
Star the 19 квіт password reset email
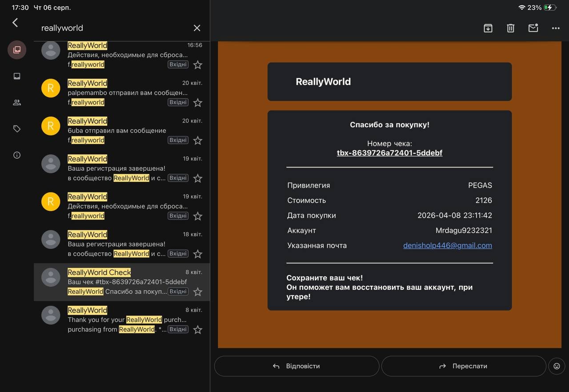(x=198, y=216)
